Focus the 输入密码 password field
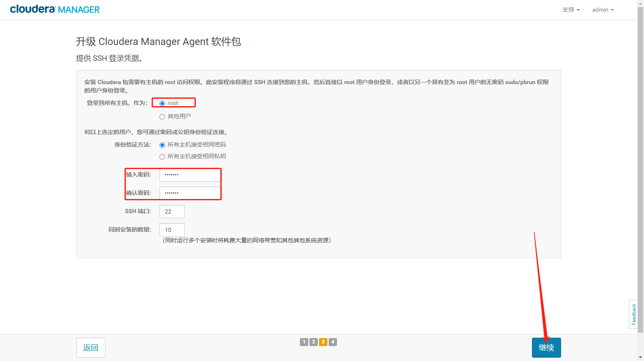Viewport: 644px width, 361px height. coord(190,175)
